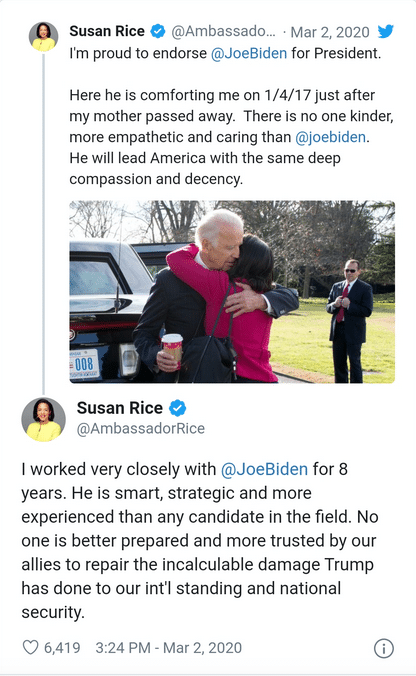Open the @JoeBiden mention in the endorsement line
The image size is (416, 676).
click(249, 53)
